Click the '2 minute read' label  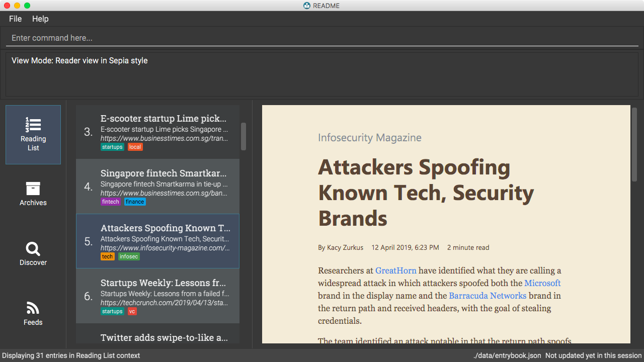point(468,247)
